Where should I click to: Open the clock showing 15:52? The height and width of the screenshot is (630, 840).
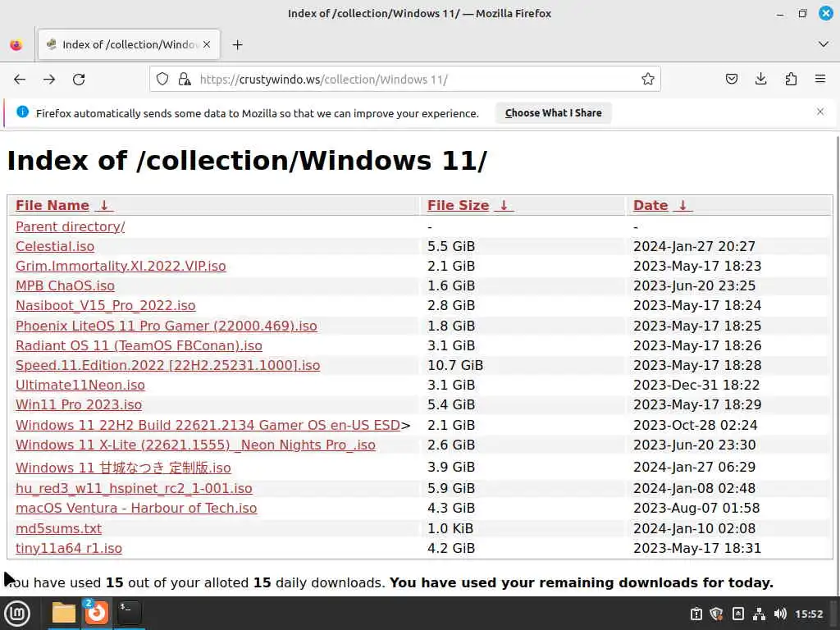pyautogui.click(x=809, y=614)
